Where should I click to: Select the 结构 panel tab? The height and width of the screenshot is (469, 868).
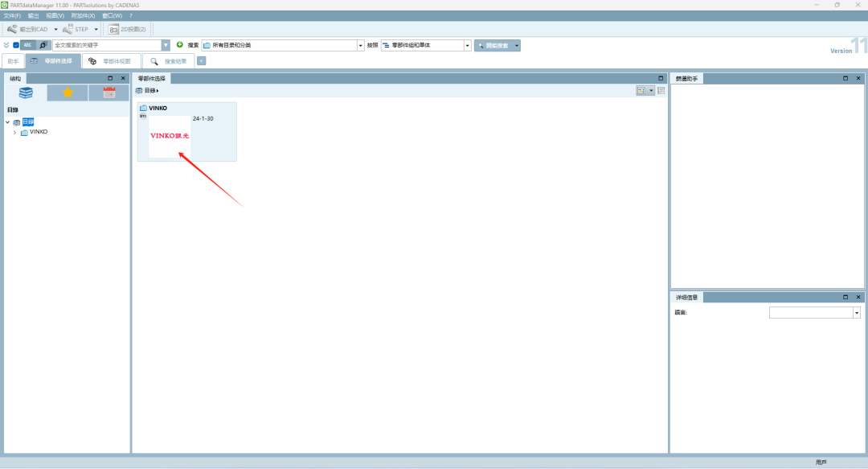click(15, 78)
